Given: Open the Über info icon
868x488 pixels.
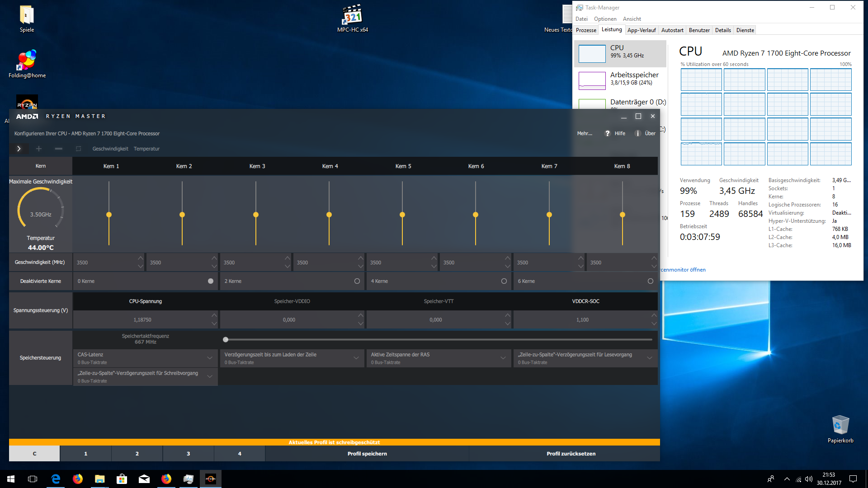Looking at the screenshot, I should (x=637, y=133).
